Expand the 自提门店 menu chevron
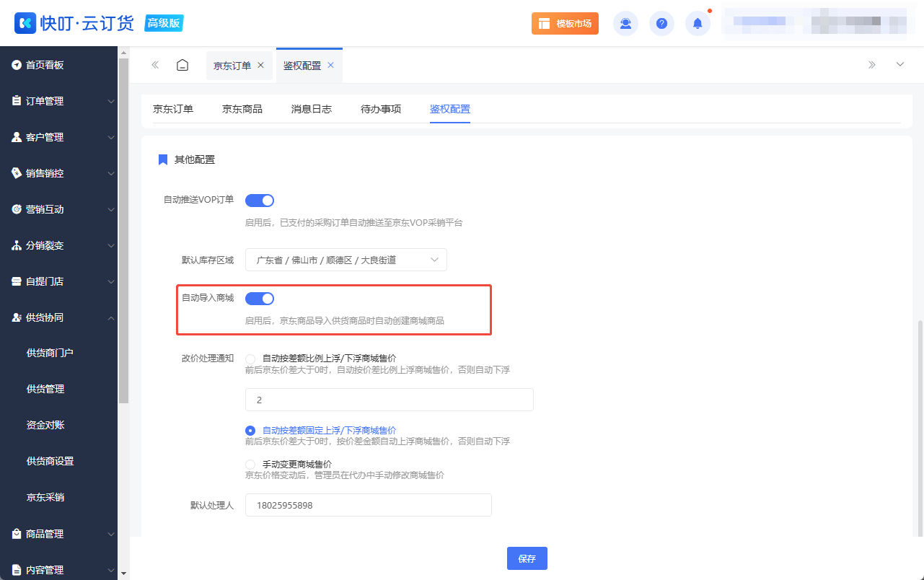 111,282
